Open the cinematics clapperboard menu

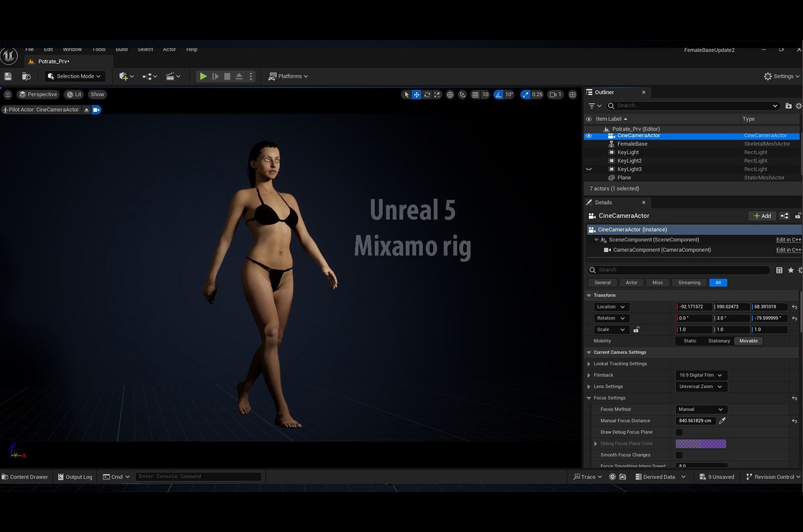coord(173,76)
